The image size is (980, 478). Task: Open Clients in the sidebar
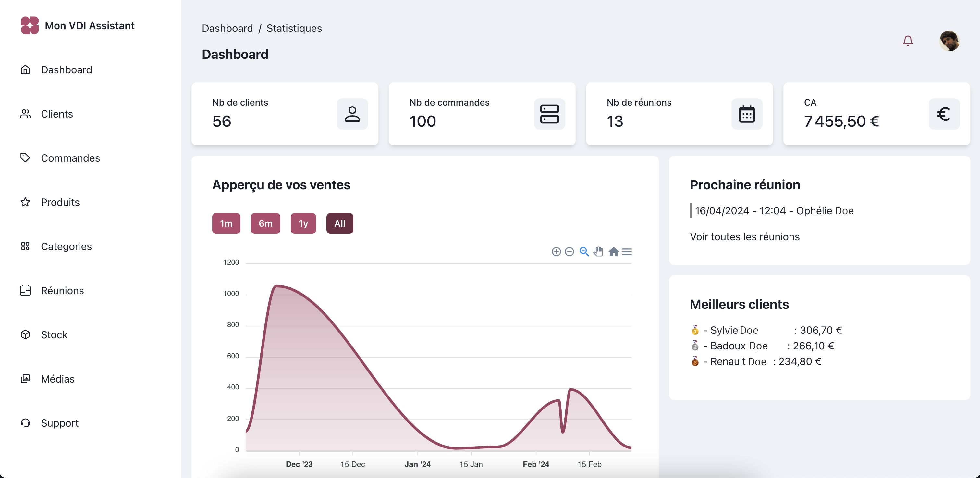click(x=57, y=114)
